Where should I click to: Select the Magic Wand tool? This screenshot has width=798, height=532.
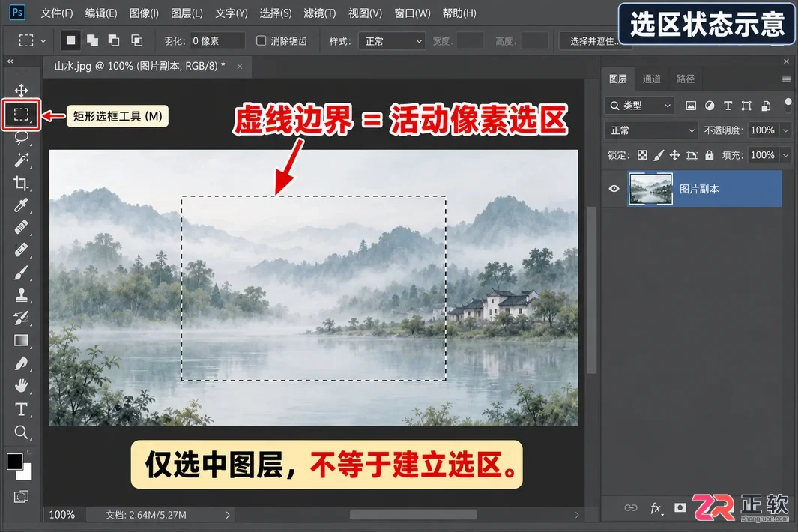point(21,160)
